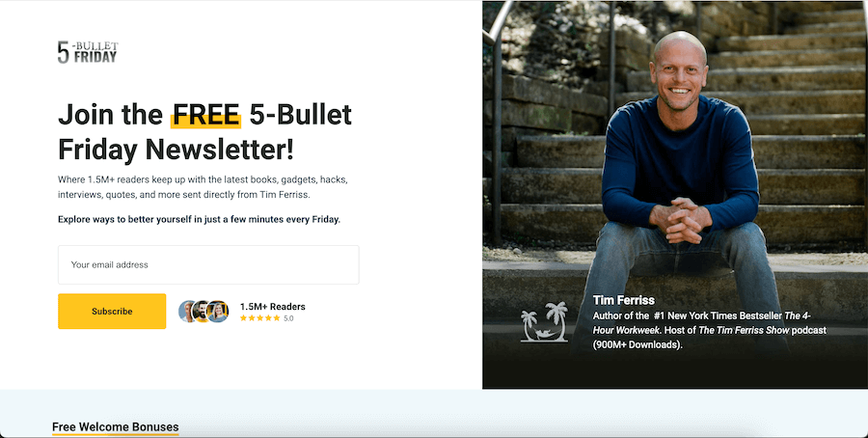Screen dimensions: 868x438
Task: Click the third reader avatar
Action: 218,312
